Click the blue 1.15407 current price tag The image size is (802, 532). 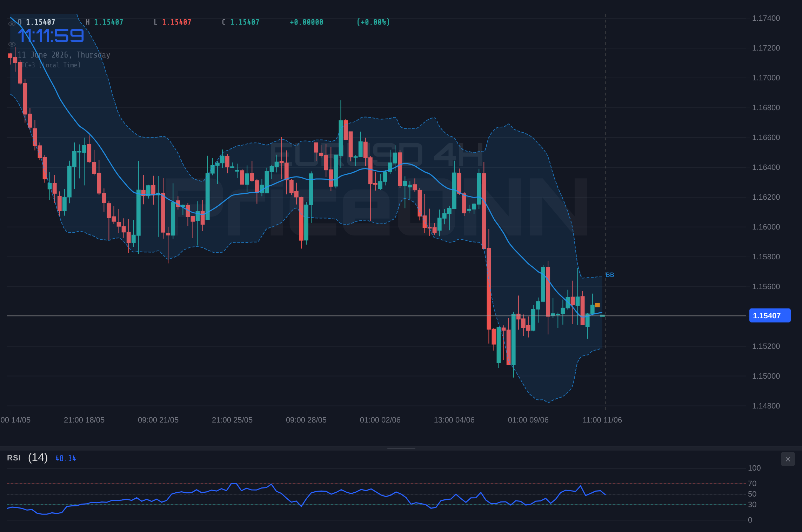770,315
